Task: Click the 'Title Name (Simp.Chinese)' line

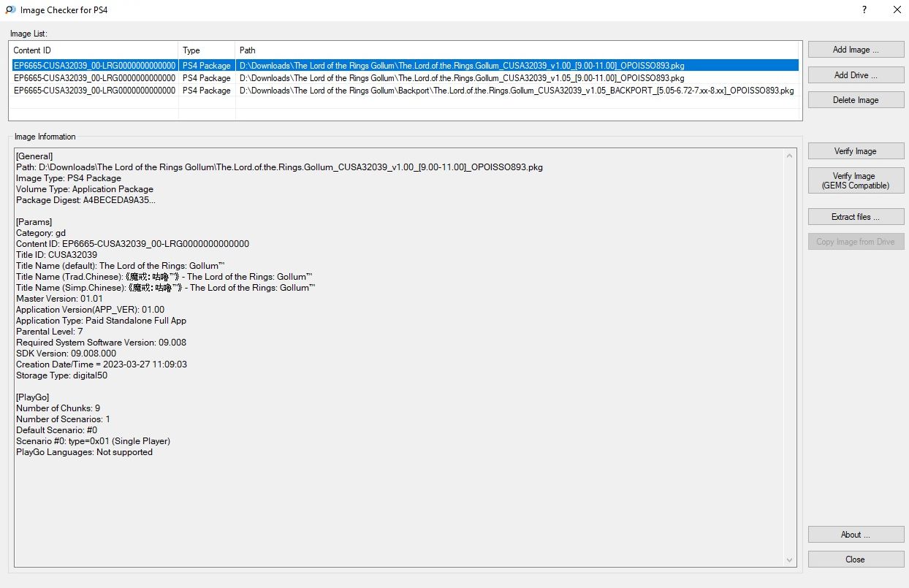Action: [x=166, y=288]
